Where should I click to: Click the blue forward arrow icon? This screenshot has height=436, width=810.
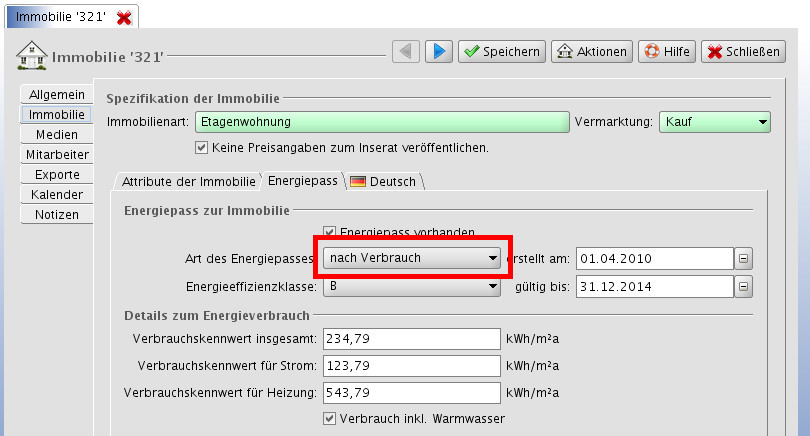coord(439,51)
